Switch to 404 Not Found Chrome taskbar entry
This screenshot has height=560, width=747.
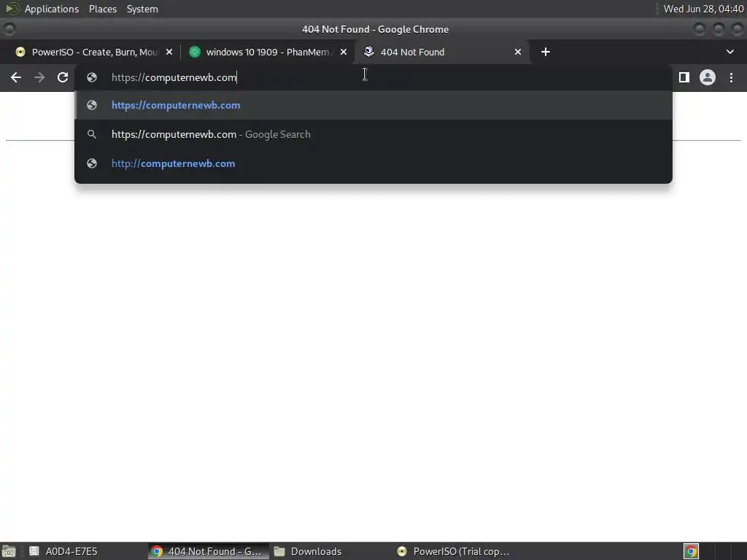point(208,551)
